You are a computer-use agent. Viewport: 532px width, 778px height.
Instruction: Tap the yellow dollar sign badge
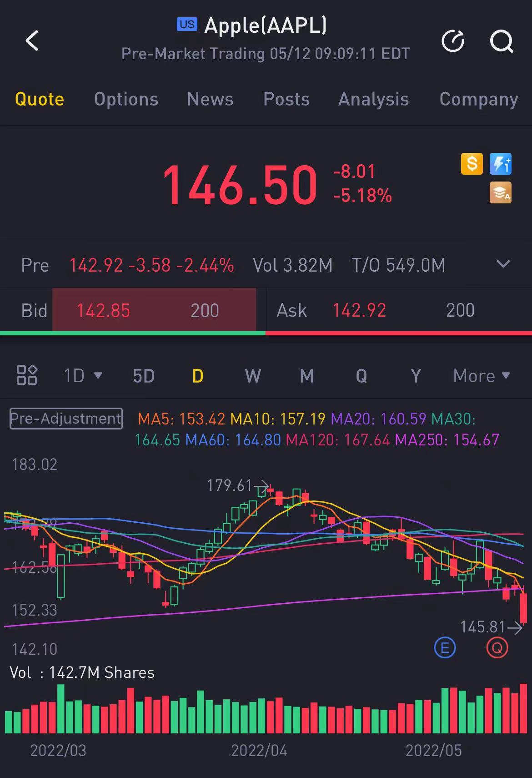point(472,164)
